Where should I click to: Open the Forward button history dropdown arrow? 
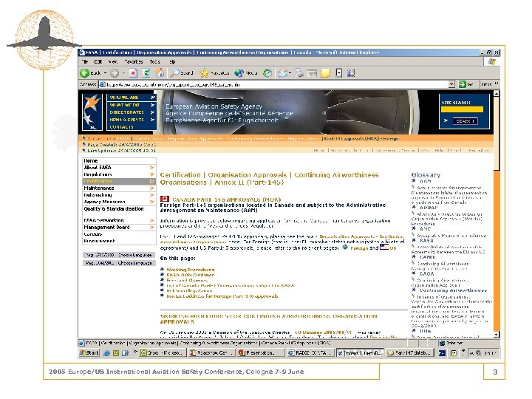[x=123, y=73]
